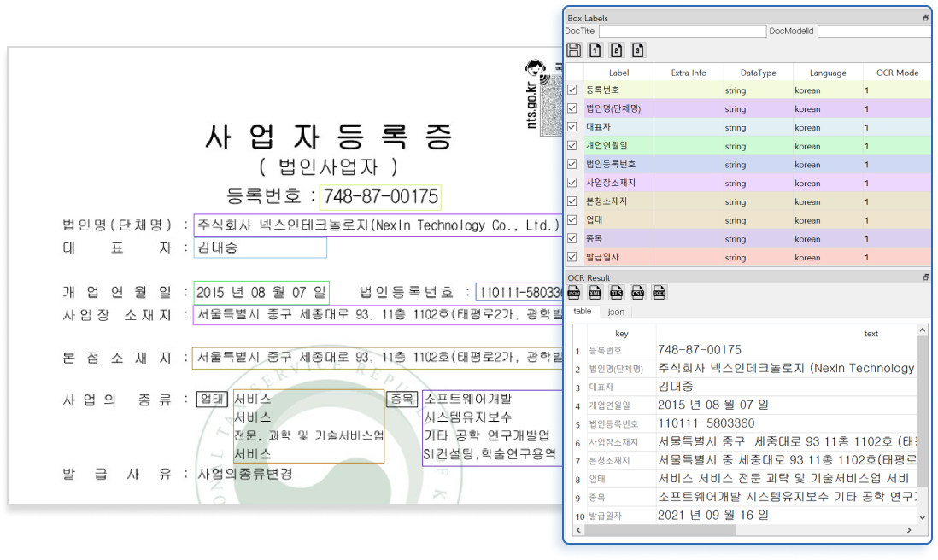Switch to the json tab

coord(616,312)
